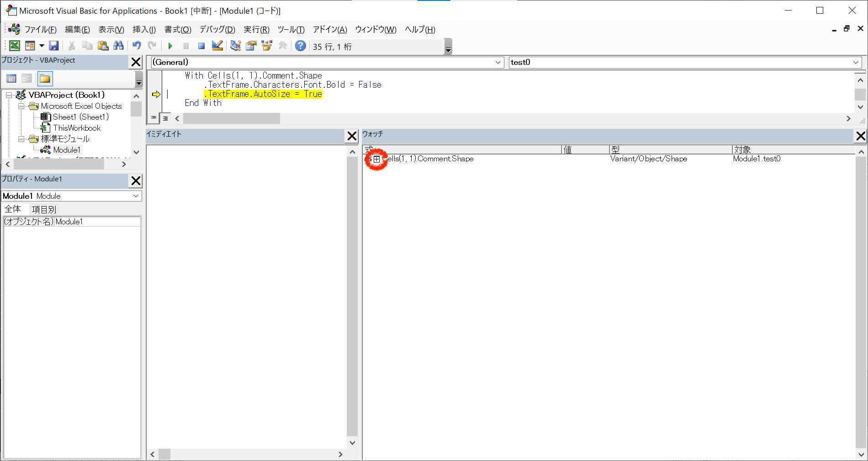
Task: Click the (オブジェクト名) property value field
Action: click(x=97, y=222)
